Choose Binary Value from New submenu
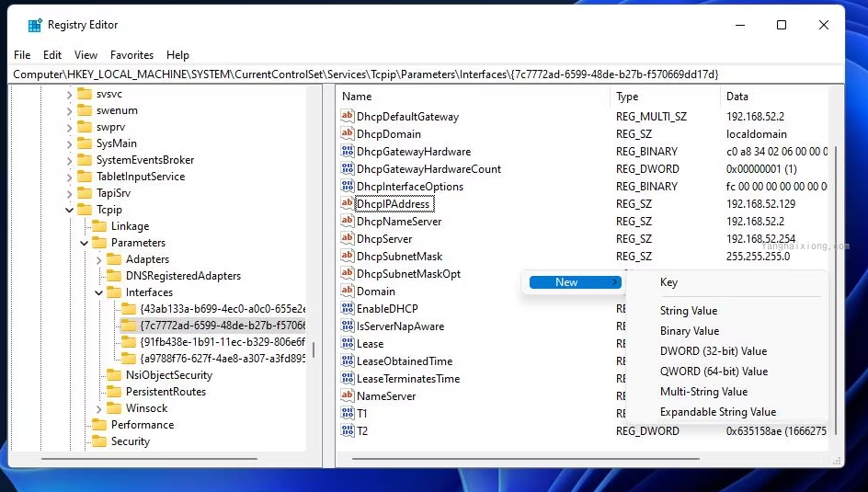868x492 pixels. 726,331
